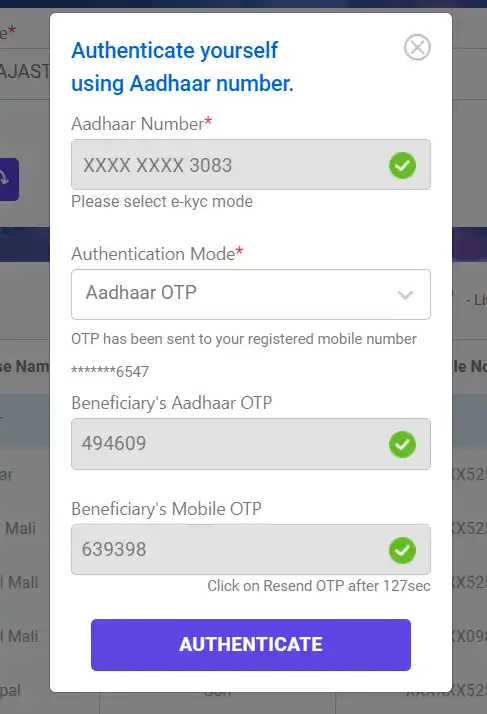Click the green checkmark in Mobile OTP field
Viewport: 487px width, 714px height.
click(x=402, y=550)
